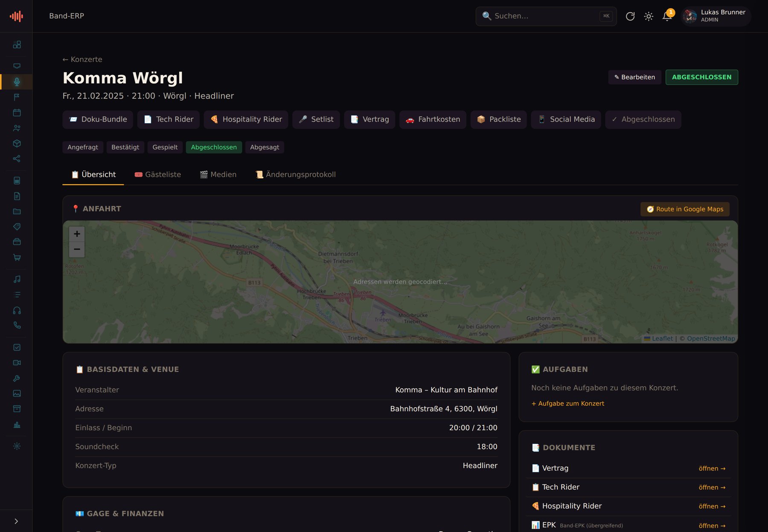Open the price tag icon in sidebar
The height and width of the screenshot is (532, 768).
click(x=17, y=226)
